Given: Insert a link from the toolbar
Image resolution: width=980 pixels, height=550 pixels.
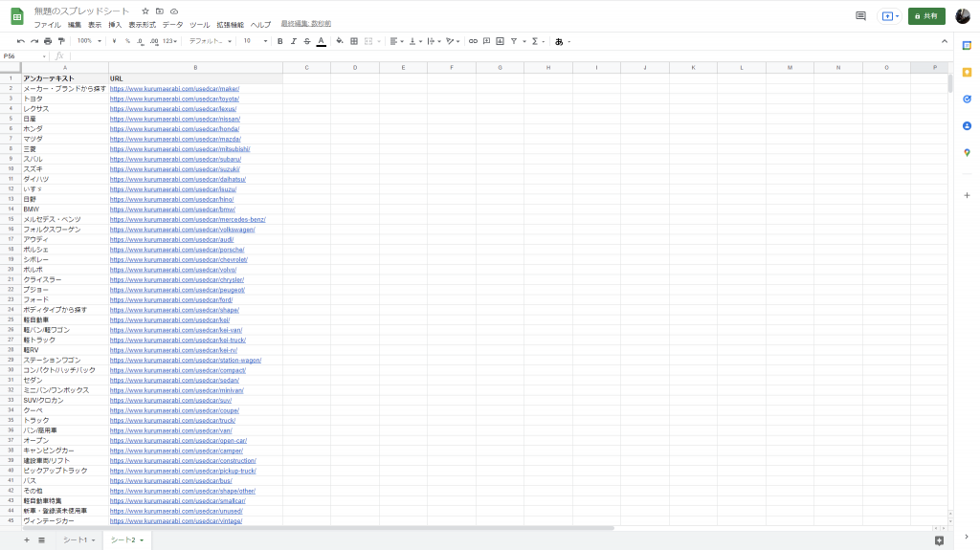Looking at the screenshot, I should point(473,41).
